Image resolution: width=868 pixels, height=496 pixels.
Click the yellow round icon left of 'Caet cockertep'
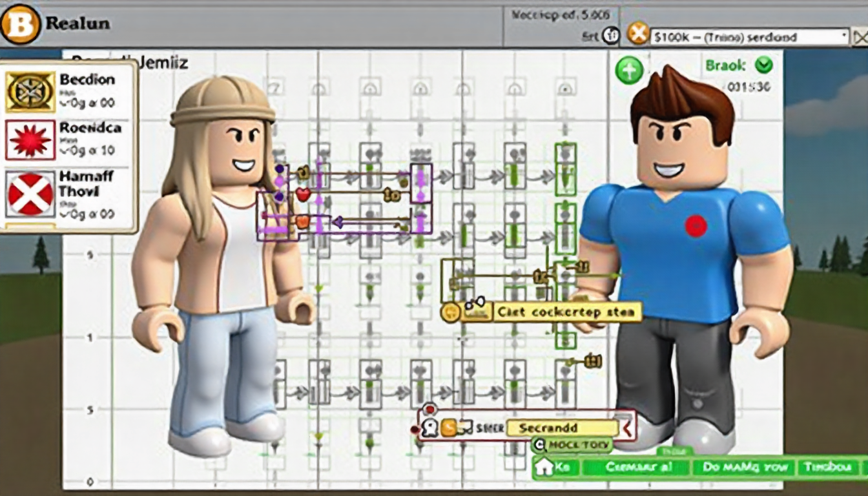point(449,313)
